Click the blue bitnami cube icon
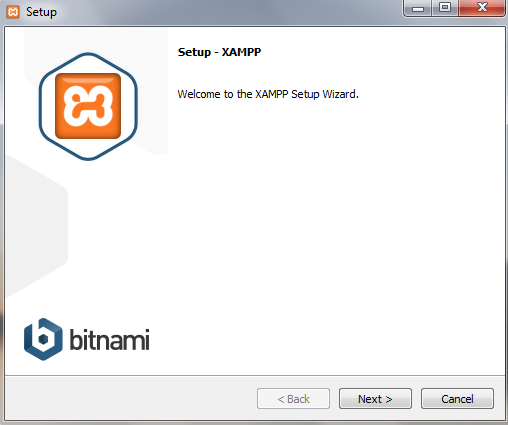Viewport: 508px width, 425px height. 43,339
